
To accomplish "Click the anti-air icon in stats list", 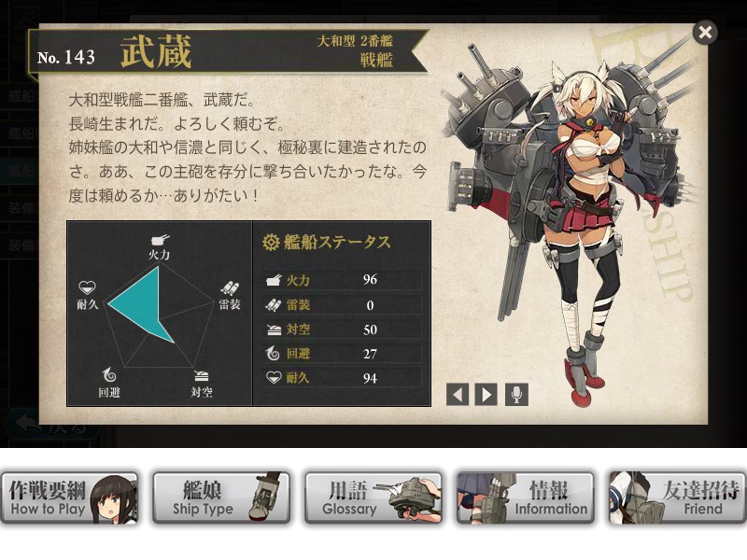I will (x=274, y=329).
